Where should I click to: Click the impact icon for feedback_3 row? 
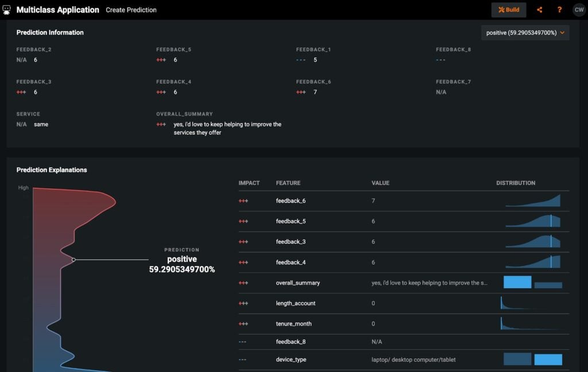coord(243,242)
